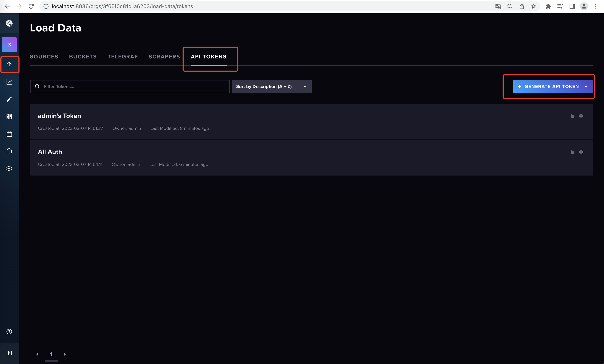The image size is (604, 364).
Task: Click 'Created at: 2023-02-07 14:54:11' text
Action: pyautogui.click(x=70, y=164)
